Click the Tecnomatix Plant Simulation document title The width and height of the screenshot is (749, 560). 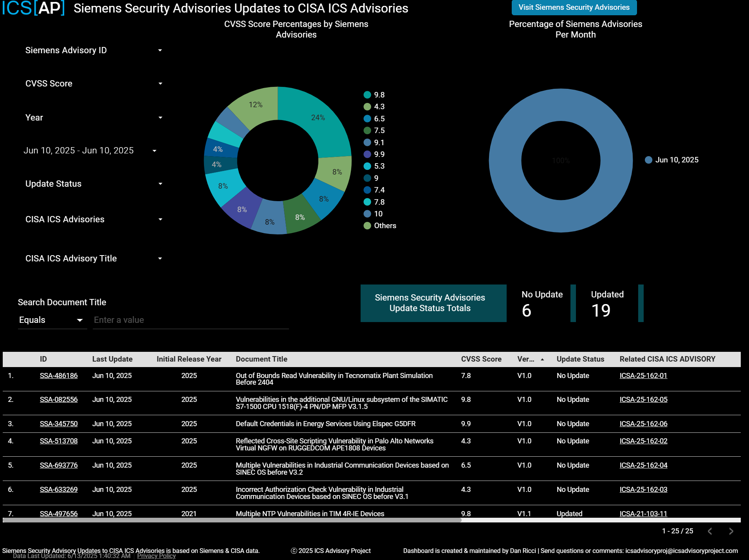[334, 379]
